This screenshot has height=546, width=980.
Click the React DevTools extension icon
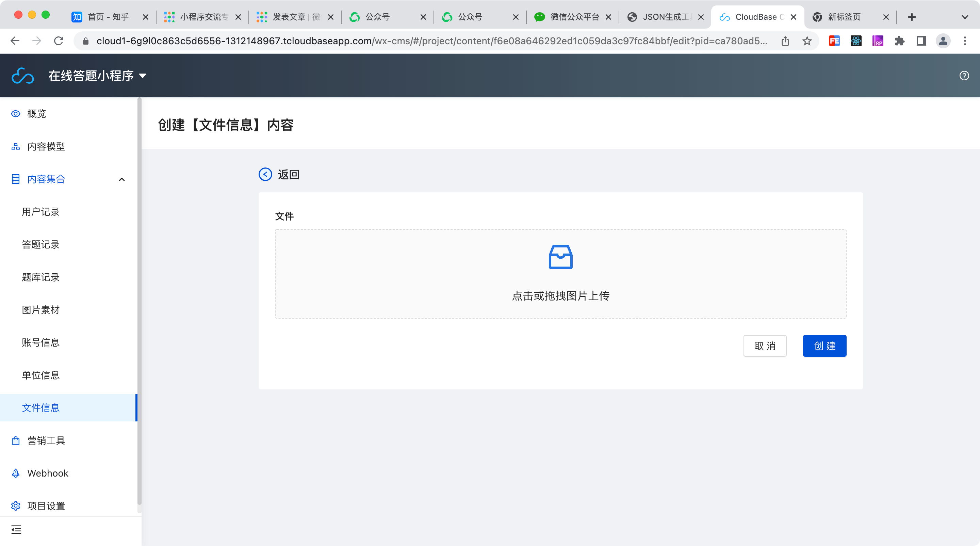pos(856,41)
